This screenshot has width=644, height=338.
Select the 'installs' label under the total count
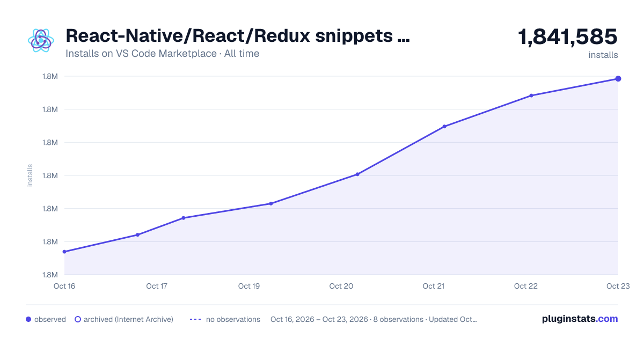[603, 55]
